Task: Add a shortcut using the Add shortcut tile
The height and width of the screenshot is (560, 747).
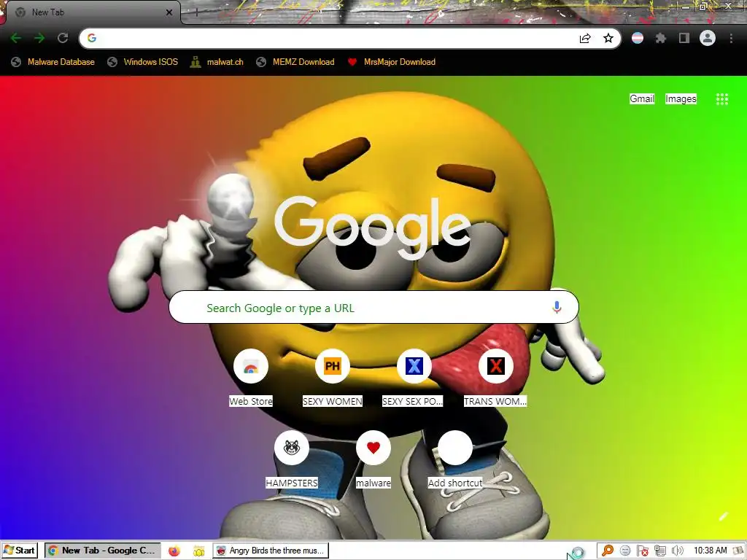Action: [455, 459]
